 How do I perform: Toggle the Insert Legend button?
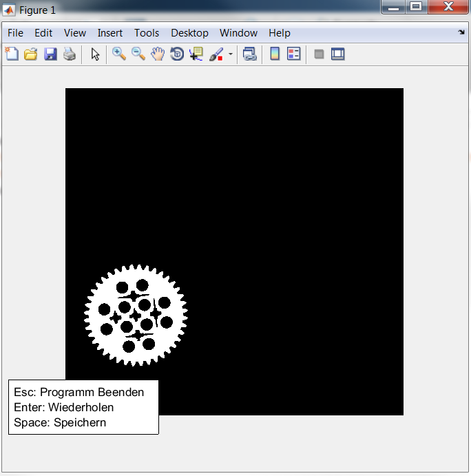pos(294,54)
